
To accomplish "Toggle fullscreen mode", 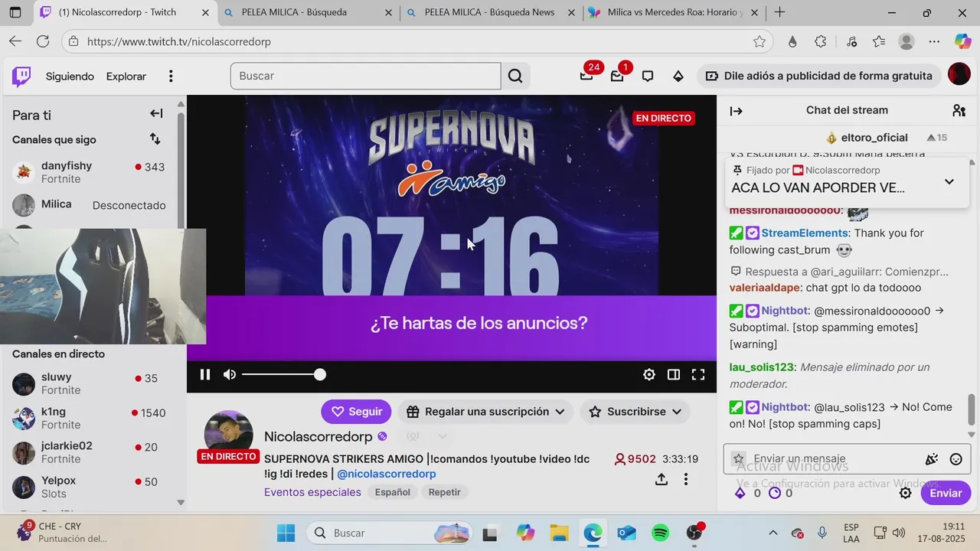I will point(698,374).
